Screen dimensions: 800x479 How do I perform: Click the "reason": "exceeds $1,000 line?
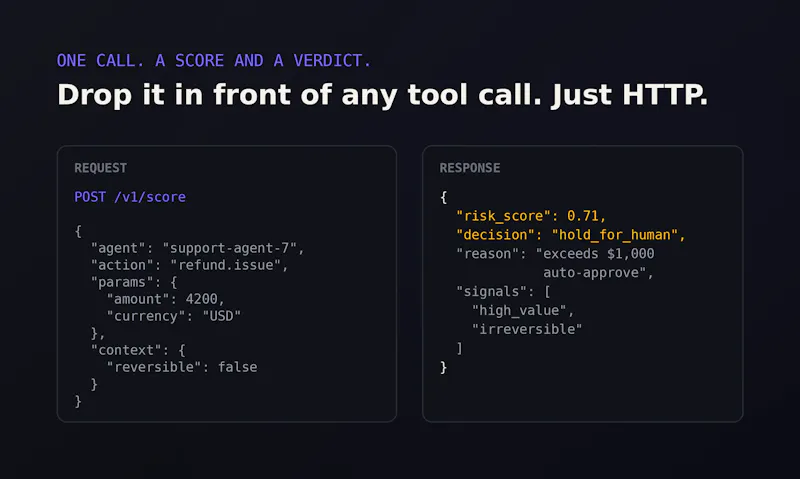tap(555, 254)
